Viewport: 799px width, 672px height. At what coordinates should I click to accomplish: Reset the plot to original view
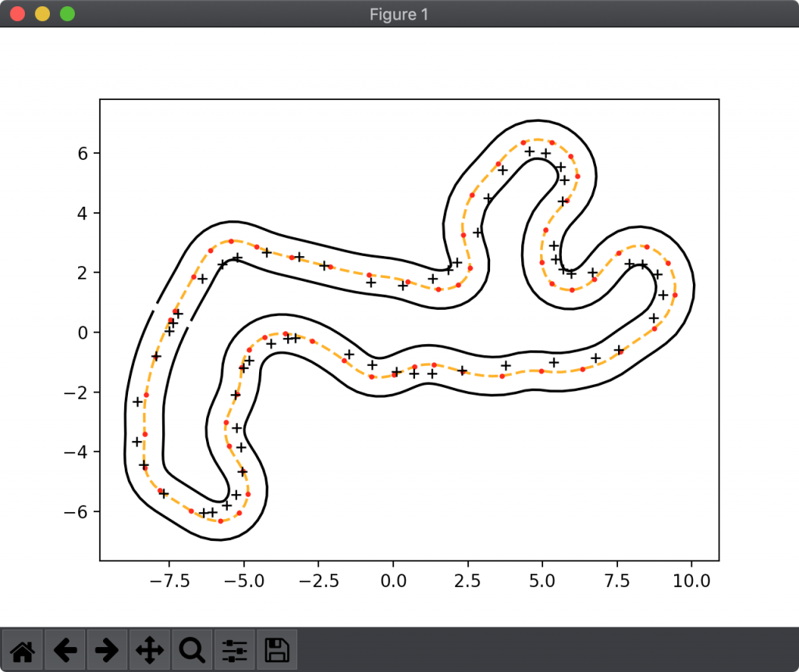23,649
